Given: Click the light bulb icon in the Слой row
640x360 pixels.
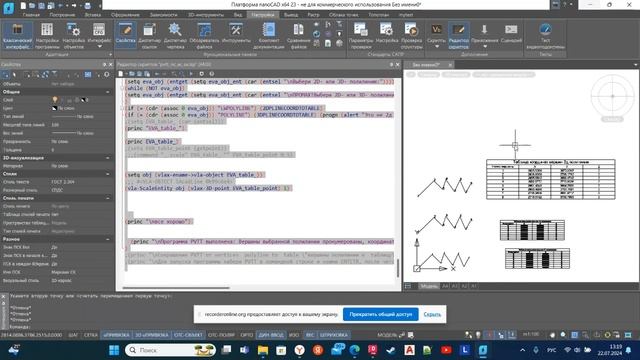Looking at the screenshot, I should pyautogui.click(x=55, y=100).
